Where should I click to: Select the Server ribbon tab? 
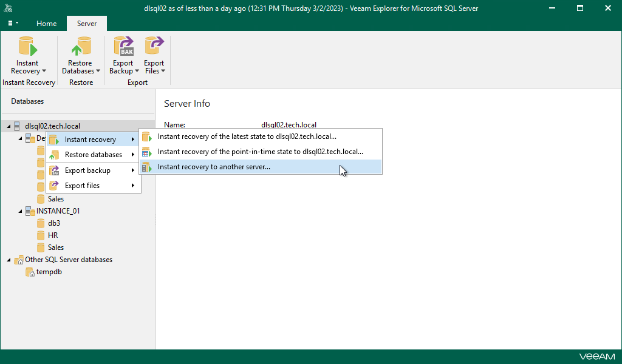pos(86,23)
